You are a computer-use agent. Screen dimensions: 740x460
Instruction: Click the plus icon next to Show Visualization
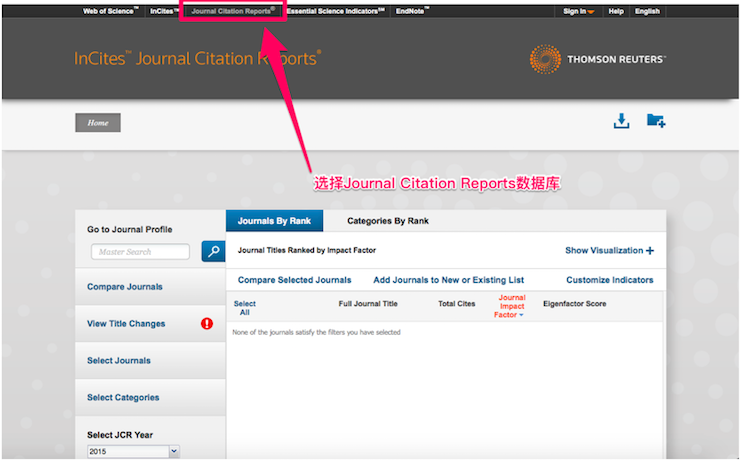pos(650,251)
